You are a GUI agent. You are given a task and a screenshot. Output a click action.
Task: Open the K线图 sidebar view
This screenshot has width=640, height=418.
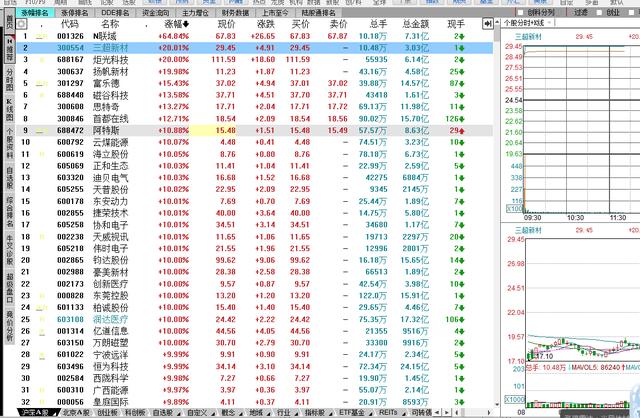tap(9, 108)
